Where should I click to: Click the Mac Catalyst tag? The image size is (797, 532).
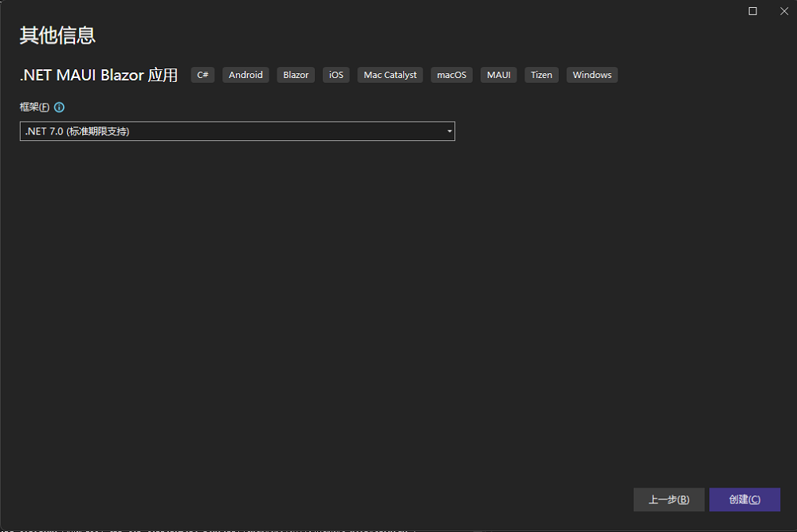click(390, 75)
